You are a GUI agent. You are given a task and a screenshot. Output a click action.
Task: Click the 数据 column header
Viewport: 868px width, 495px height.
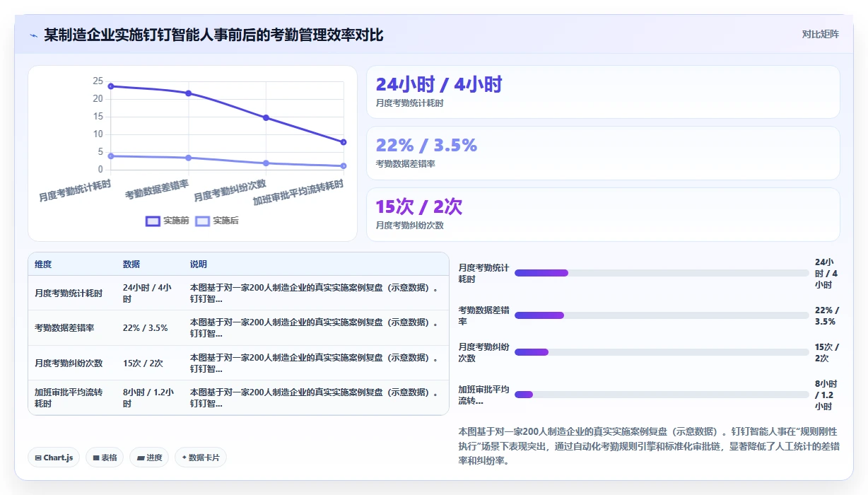click(x=131, y=264)
